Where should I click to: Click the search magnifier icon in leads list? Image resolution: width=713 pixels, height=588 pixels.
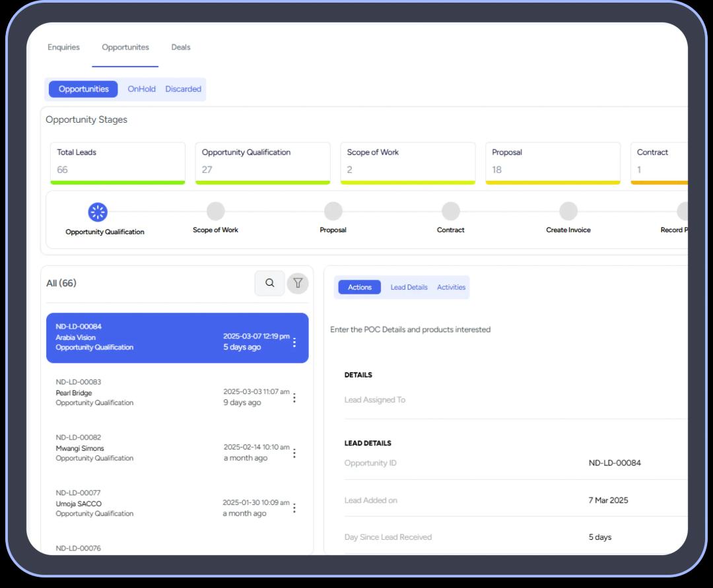269,283
